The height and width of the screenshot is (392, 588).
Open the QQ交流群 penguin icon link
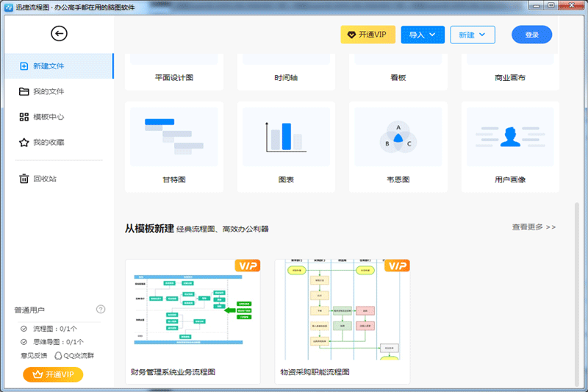(59, 355)
